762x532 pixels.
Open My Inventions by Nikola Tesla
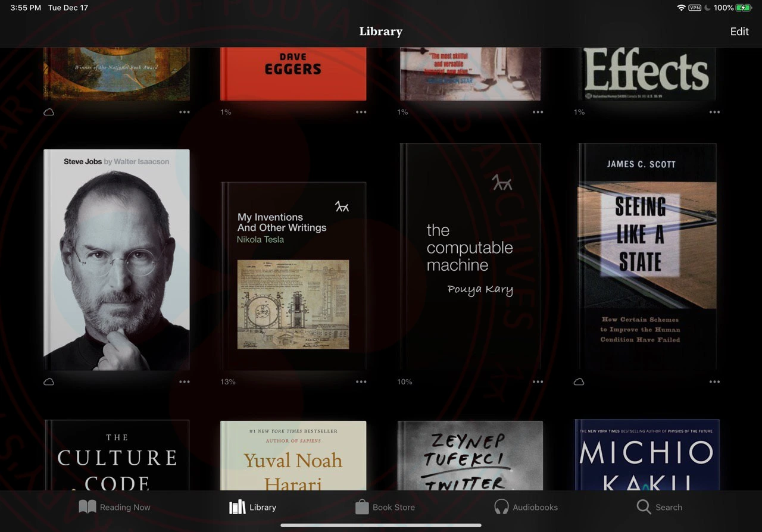tap(293, 276)
